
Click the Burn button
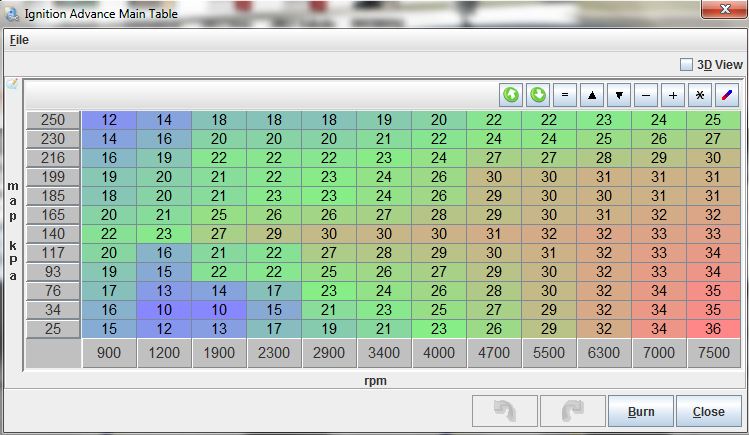point(640,411)
